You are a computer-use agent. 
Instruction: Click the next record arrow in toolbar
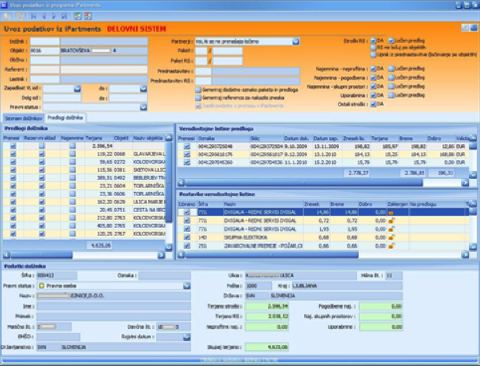(54, 16)
